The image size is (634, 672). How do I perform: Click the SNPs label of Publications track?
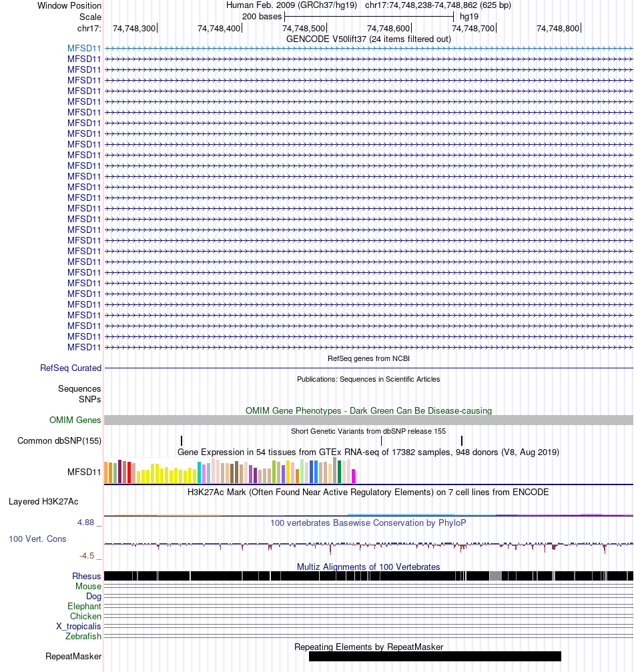click(x=90, y=400)
